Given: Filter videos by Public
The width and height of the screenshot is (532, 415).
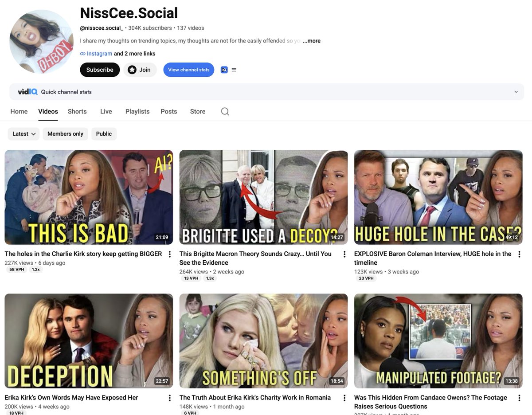Looking at the screenshot, I should (104, 134).
